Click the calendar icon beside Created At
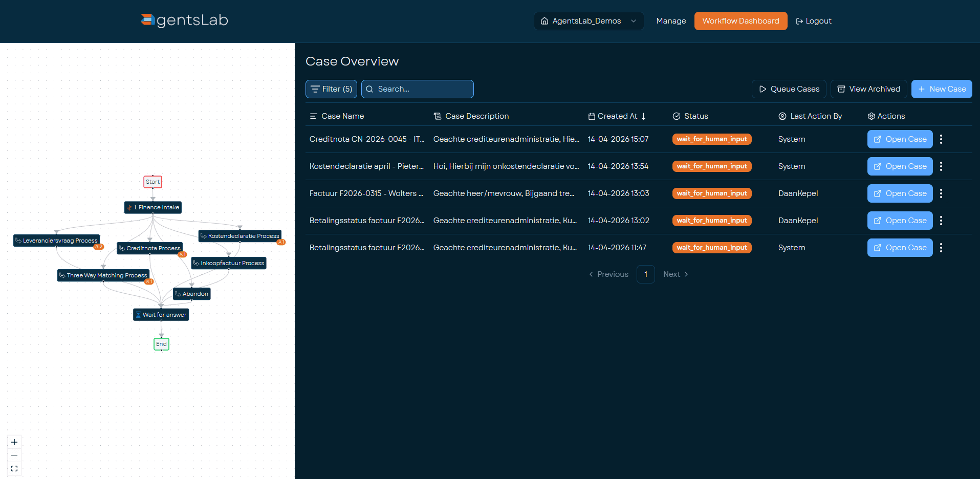Viewport: 980px width, 479px height. pos(591,116)
